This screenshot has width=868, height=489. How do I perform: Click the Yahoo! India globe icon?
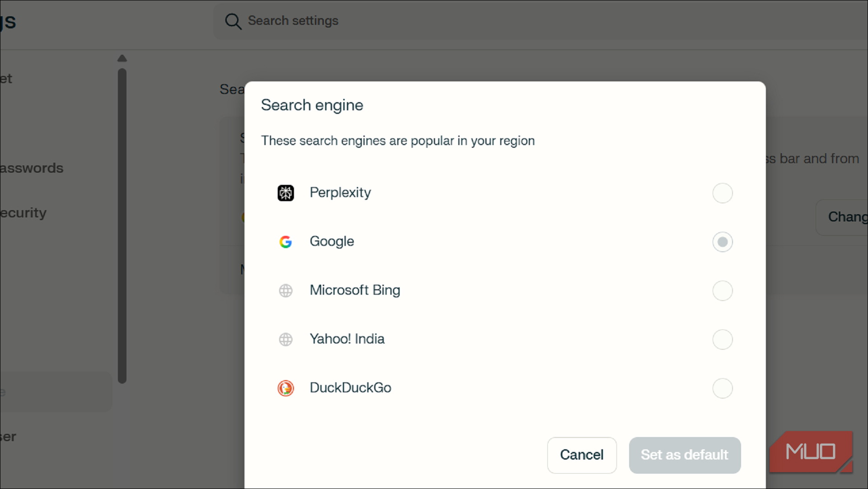(x=285, y=339)
